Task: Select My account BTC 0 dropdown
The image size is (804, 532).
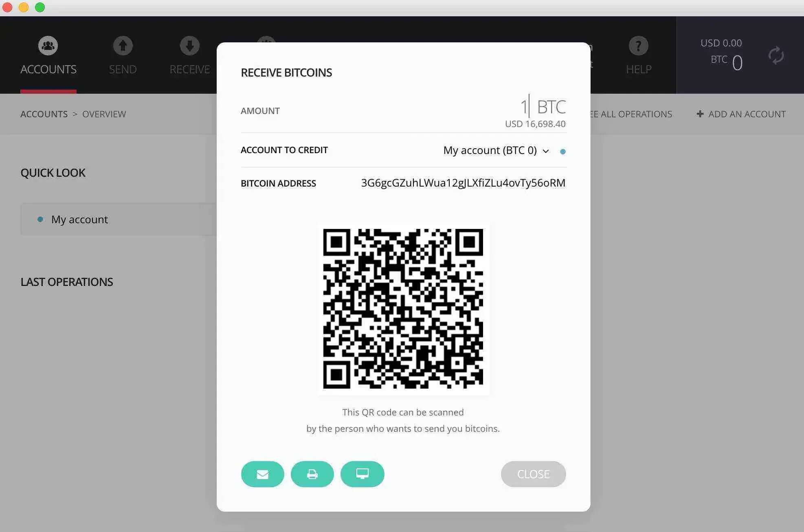Action: (x=496, y=150)
